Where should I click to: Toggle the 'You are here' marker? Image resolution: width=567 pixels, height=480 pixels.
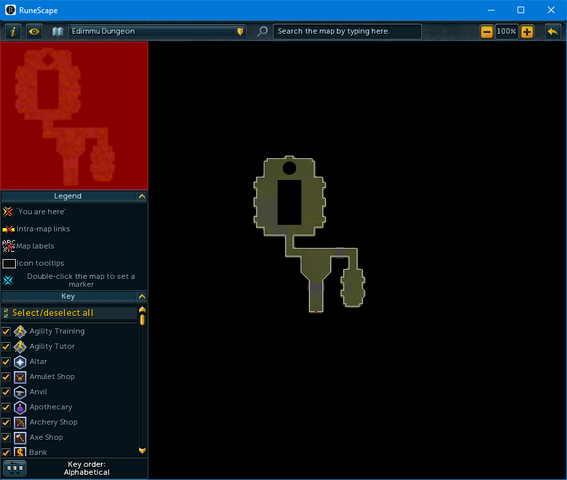(x=8, y=212)
